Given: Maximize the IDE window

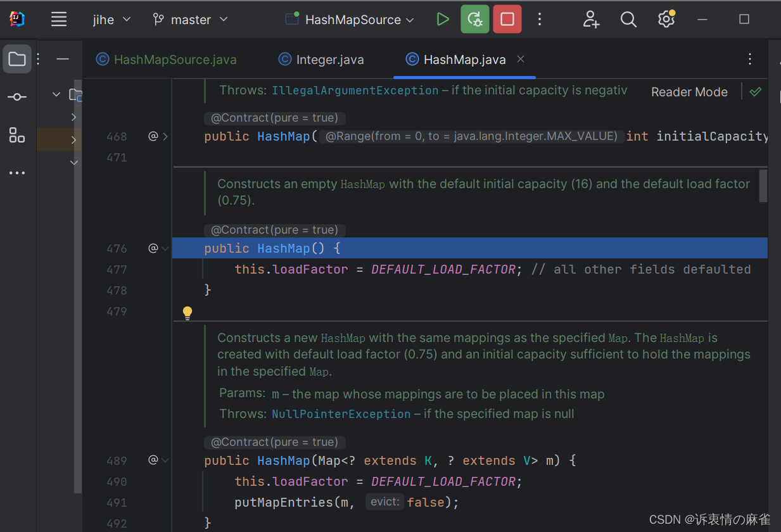Looking at the screenshot, I should pos(744,20).
